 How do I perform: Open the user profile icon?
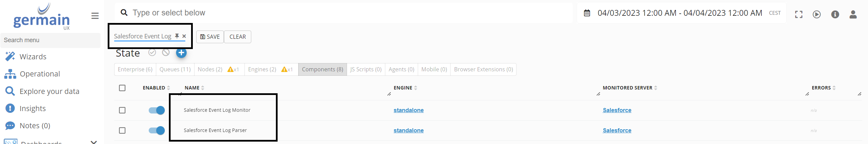(853, 14)
